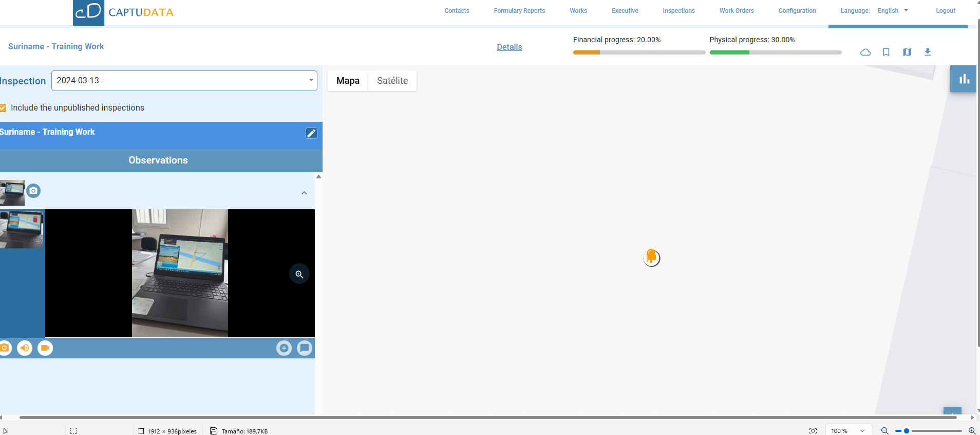Click the Logout link
Image resolution: width=980 pixels, height=435 pixels.
coord(945,11)
